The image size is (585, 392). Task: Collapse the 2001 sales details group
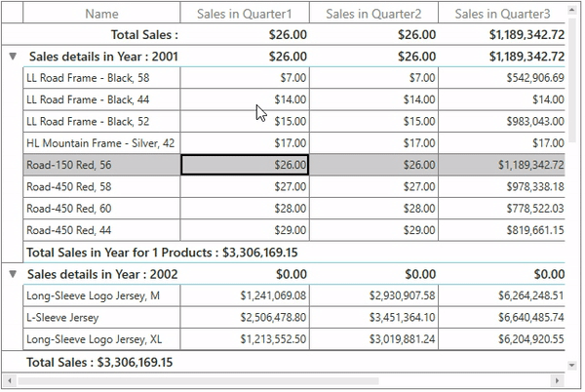(13, 57)
